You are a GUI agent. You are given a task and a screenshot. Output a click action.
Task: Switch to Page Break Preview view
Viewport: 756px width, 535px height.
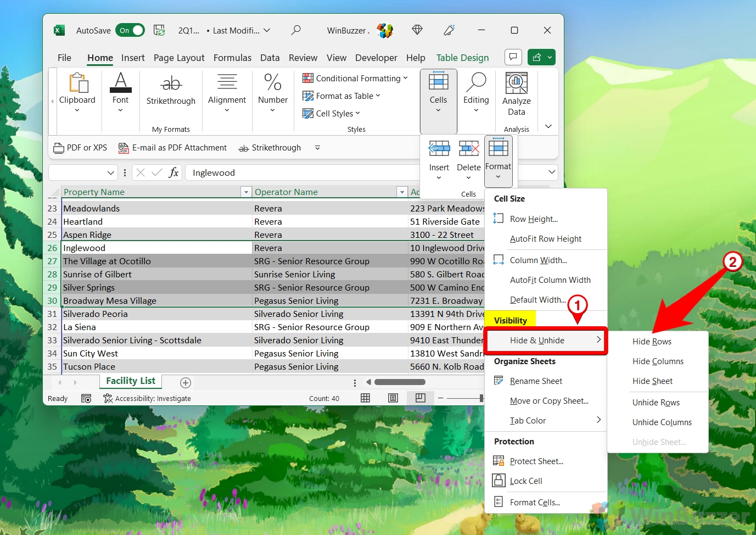(421, 398)
